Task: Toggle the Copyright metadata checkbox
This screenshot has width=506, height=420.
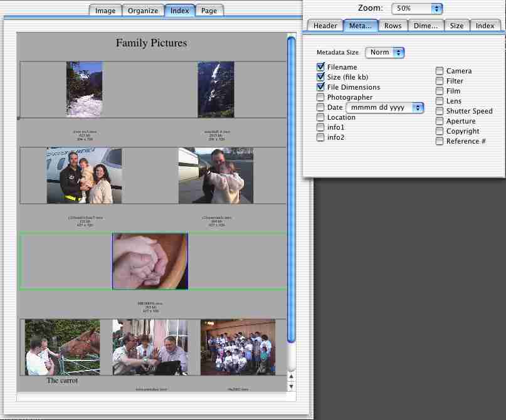Action: pyautogui.click(x=440, y=131)
